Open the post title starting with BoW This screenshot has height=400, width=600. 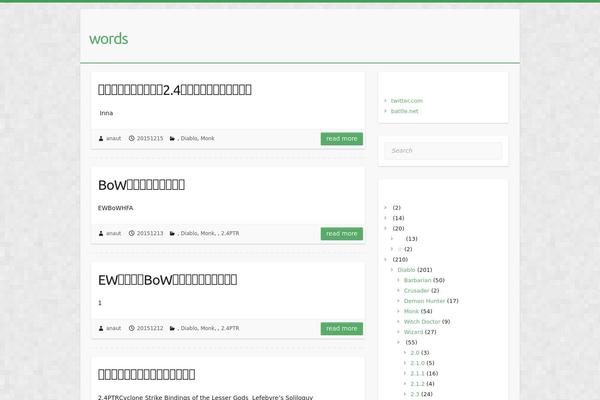(142, 185)
